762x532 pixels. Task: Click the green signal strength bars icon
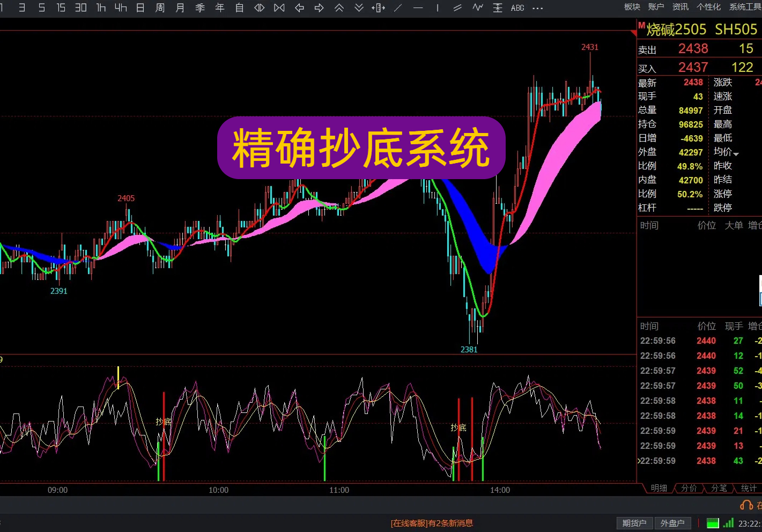tap(729, 523)
